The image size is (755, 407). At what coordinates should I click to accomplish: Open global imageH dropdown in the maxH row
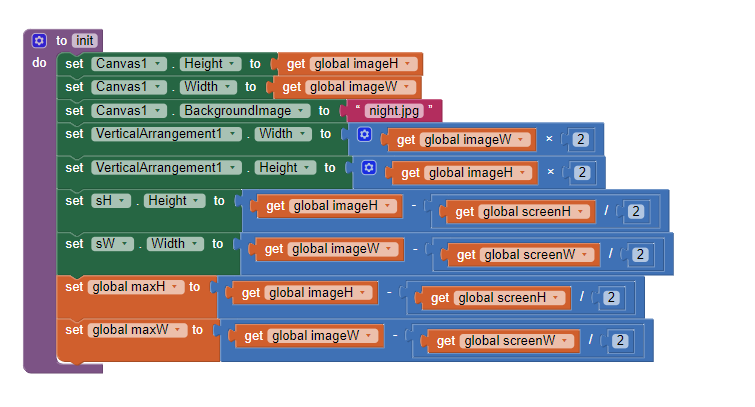[318, 293]
